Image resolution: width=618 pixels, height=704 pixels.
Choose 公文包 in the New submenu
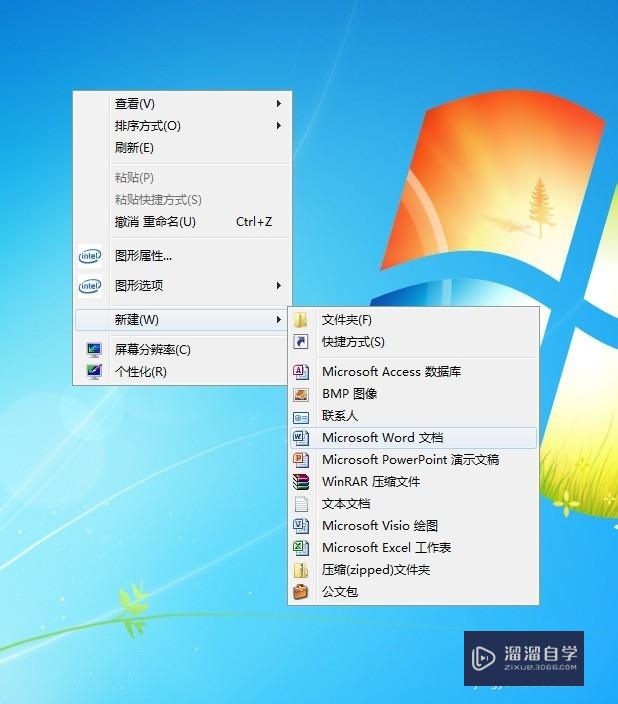413,592
